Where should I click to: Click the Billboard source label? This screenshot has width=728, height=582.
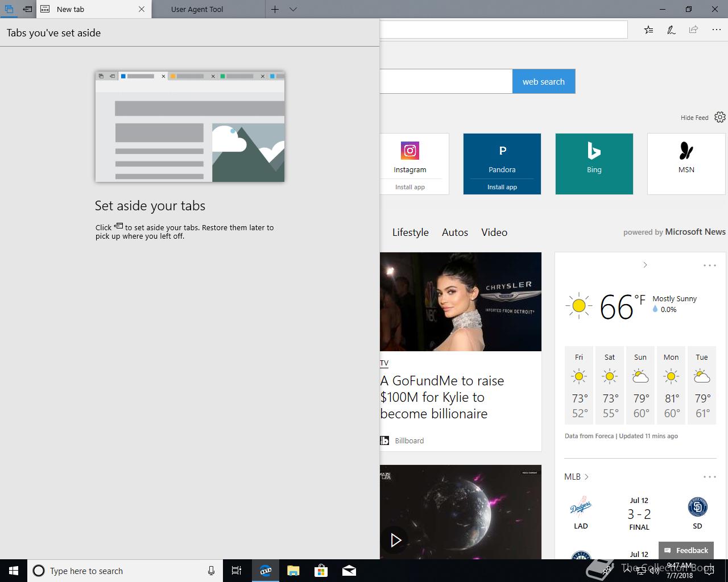pyautogui.click(x=409, y=440)
